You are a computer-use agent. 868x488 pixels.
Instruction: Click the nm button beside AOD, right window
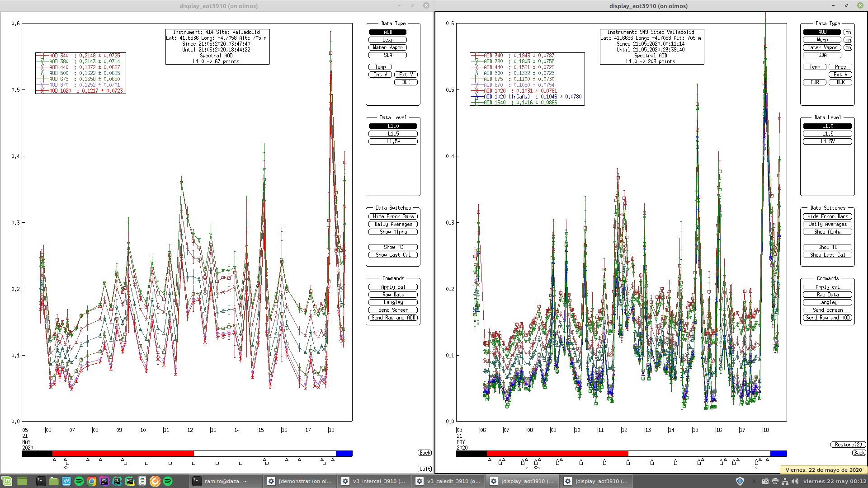point(848,32)
